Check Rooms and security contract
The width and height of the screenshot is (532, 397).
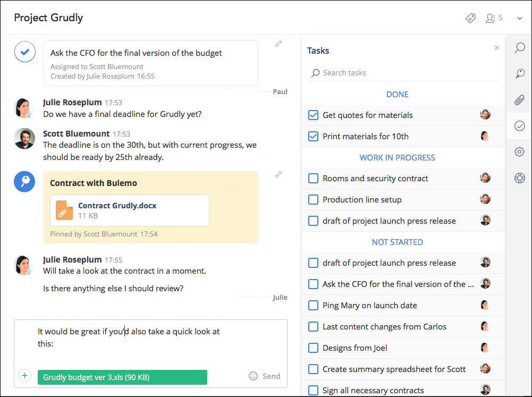click(x=313, y=179)
